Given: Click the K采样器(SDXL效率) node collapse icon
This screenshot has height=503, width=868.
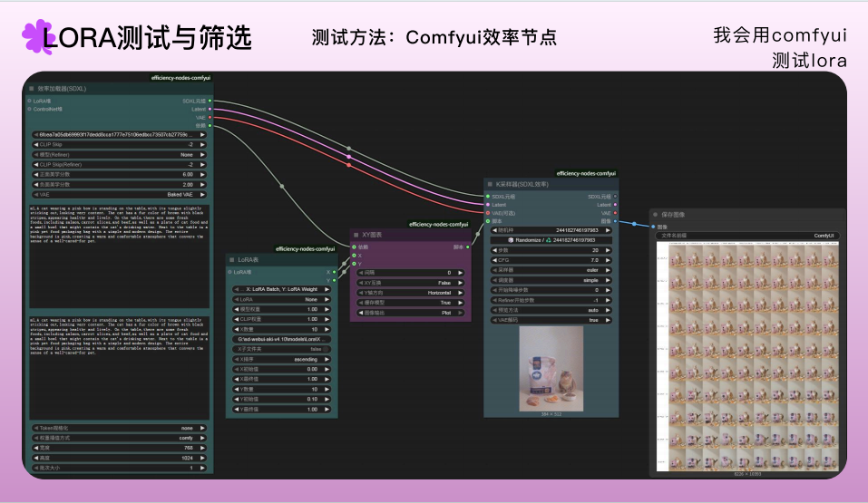Looking at the screenshot, I should click(489, 183).
